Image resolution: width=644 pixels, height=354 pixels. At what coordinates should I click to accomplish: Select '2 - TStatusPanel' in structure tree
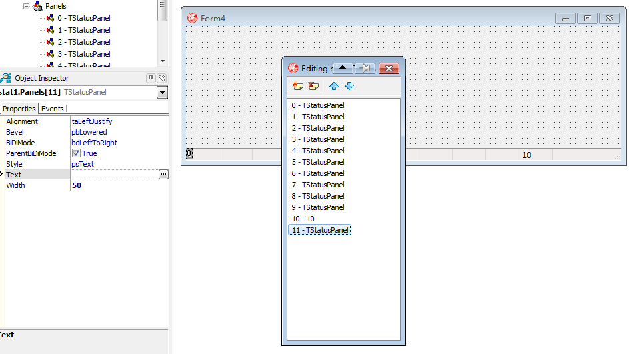coord(83,42)
